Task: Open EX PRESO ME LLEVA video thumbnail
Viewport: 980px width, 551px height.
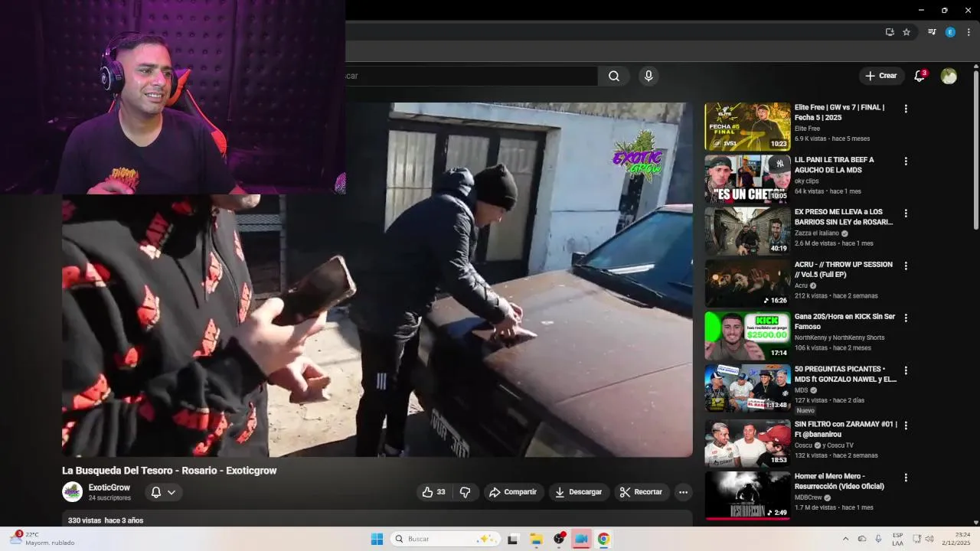Action: click(747, 231)
